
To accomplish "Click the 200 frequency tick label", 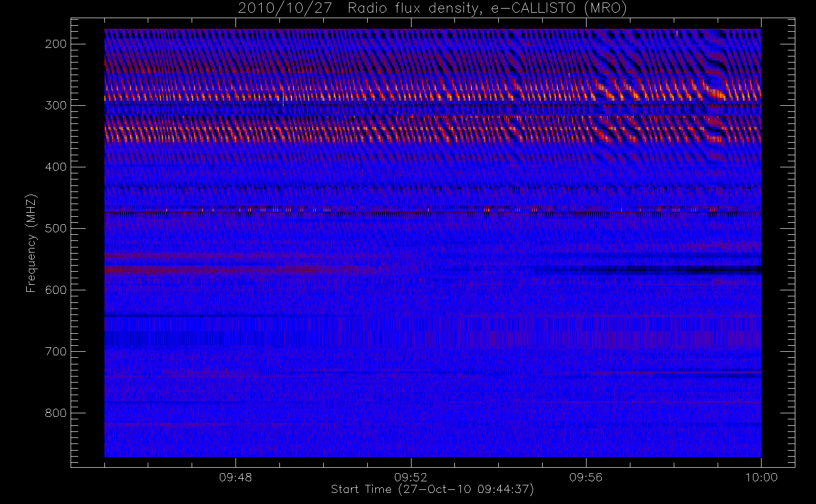I will point(56,44).
